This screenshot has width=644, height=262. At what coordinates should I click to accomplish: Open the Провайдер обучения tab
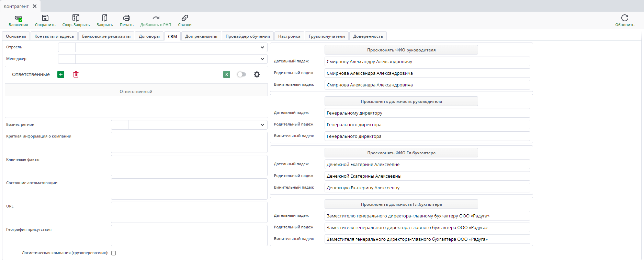pos(248,36)
